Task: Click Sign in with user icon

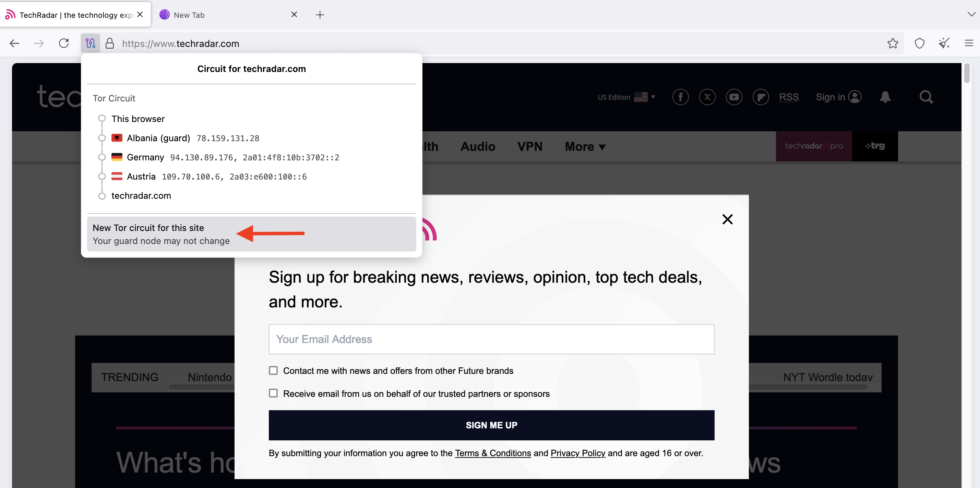Action: click(x=838, y=97)
